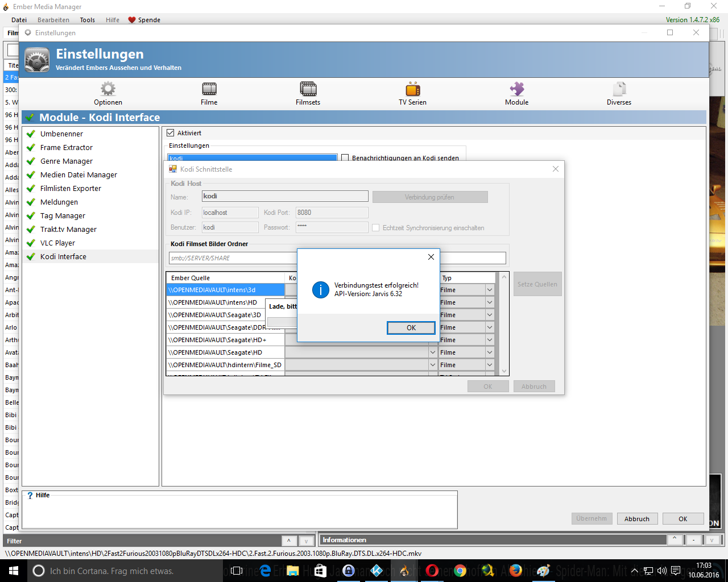Open the network tray icon

coord(648,571)
